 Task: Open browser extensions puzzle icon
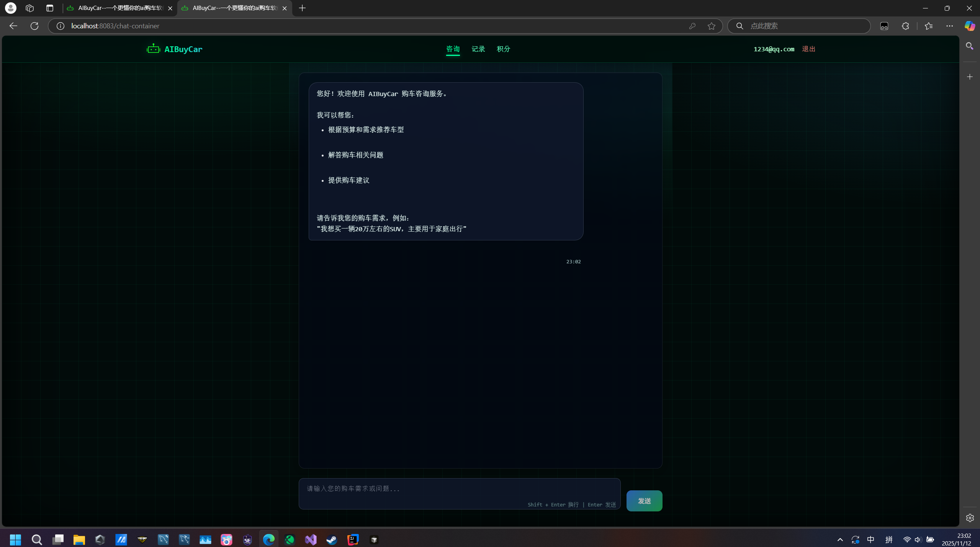click(x=905, y=26)
